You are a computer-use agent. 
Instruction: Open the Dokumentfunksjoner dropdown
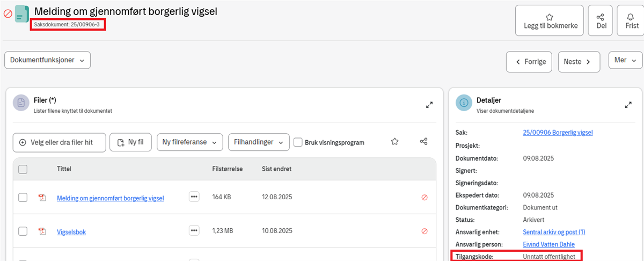[47, 60]
